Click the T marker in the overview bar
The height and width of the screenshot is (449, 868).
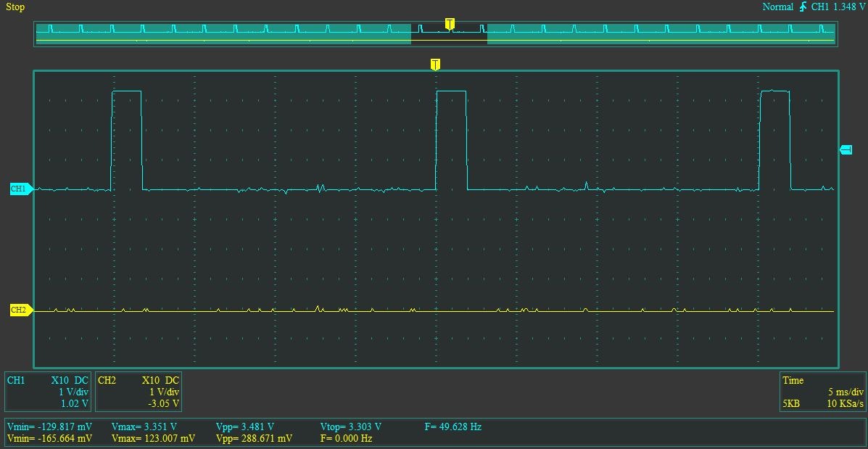[x=450, y=23]
